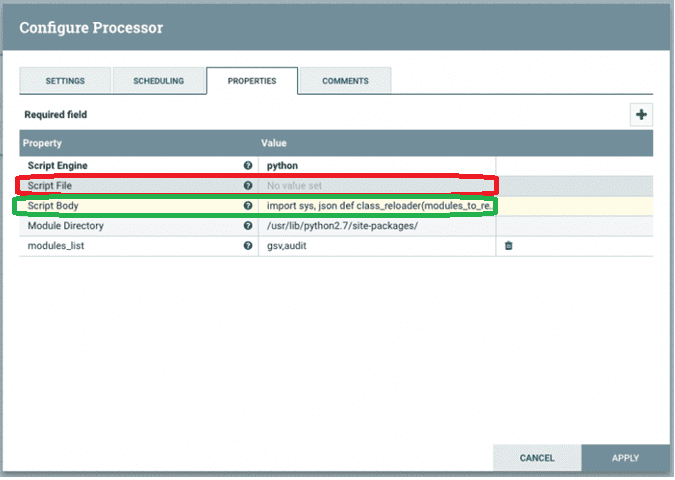675x480 pixels.
Task: Click the Script File empty value field
Action: pyautogui.click(x=375, y=185)
